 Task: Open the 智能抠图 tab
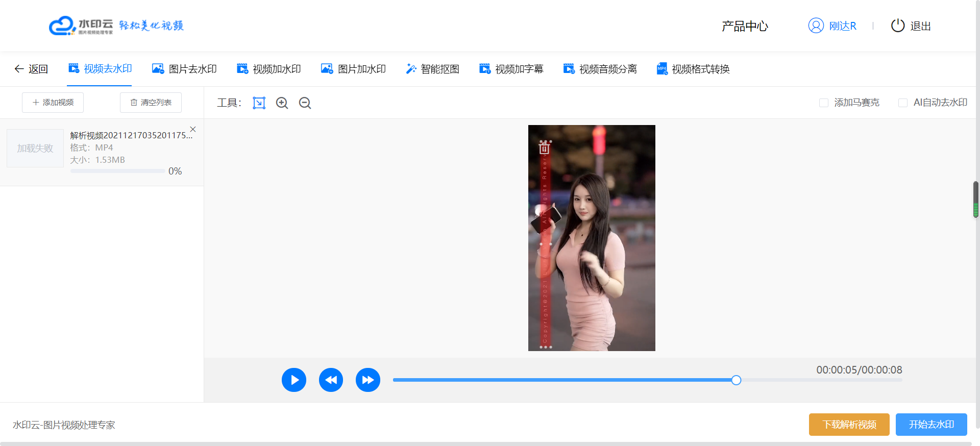[432, 69]
